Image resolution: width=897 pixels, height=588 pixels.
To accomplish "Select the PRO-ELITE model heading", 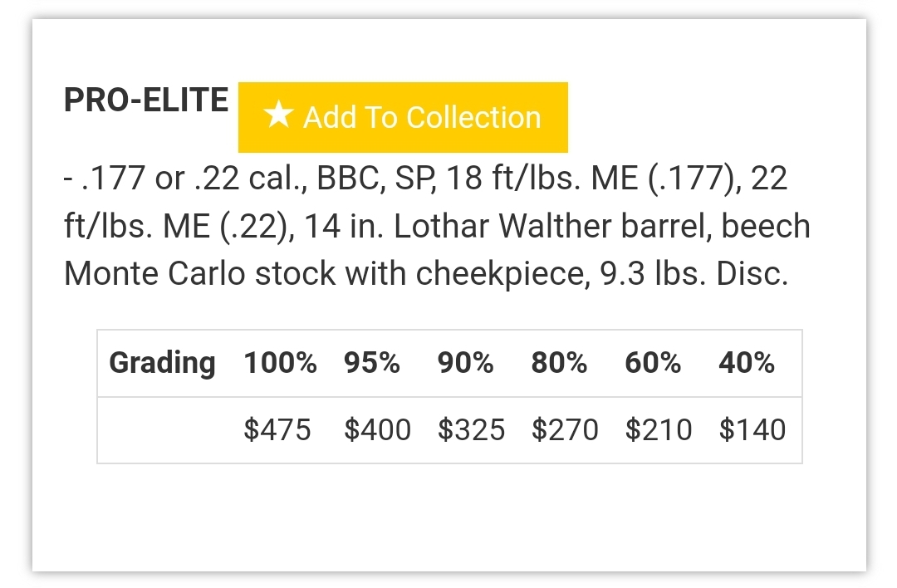I will click(x=146, y=100).
